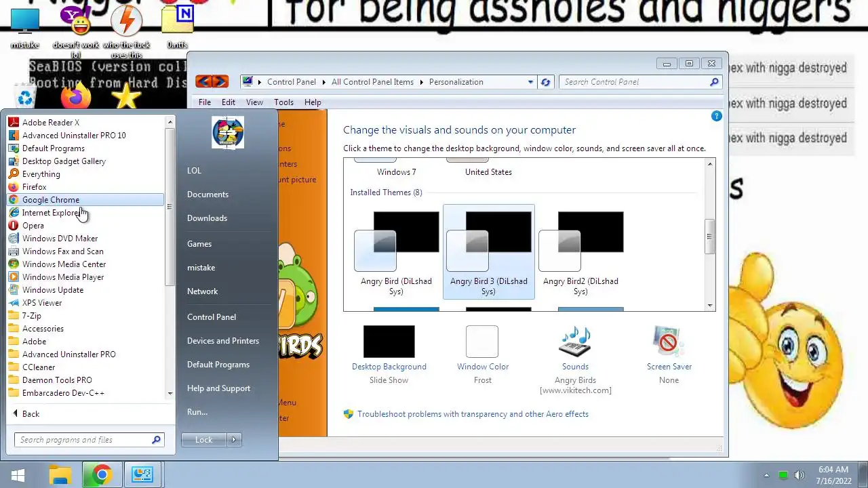
Task: Launch Windows Media Center
Action: coord(64,264)
